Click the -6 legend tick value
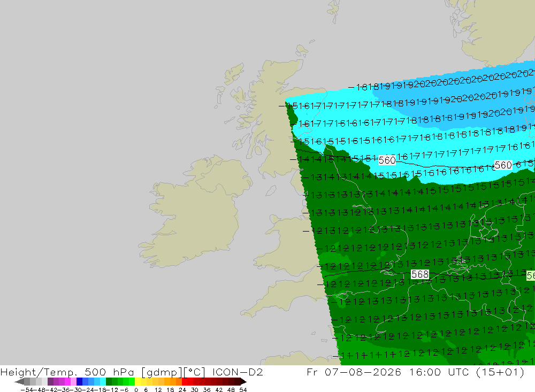Image resolution: width=535 pixels, height=392 pixels. [124, 390]
